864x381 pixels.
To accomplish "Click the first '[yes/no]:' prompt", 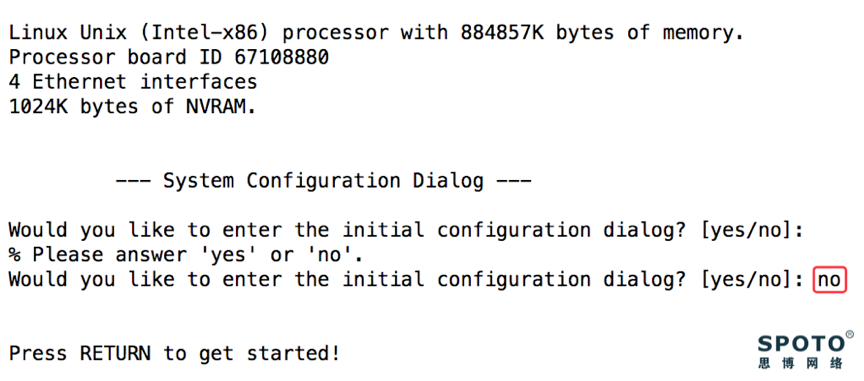I will tap(753, 230).
